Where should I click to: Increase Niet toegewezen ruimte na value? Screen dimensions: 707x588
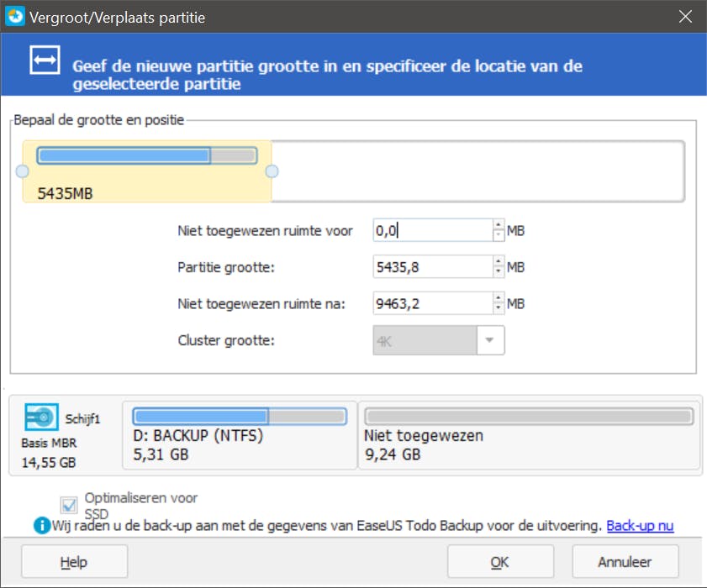pyautogui.click(x=499, y=298)
